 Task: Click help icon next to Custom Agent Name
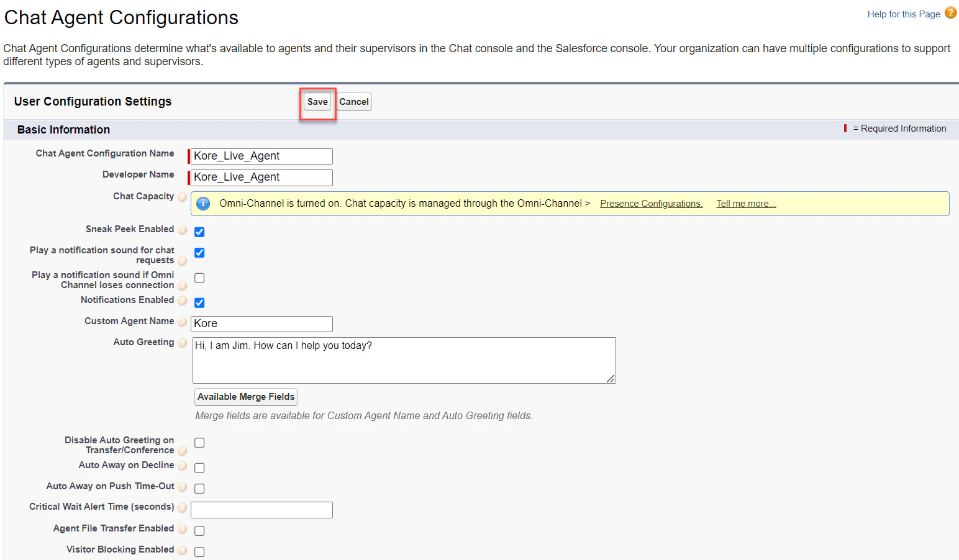pos(182,322)
